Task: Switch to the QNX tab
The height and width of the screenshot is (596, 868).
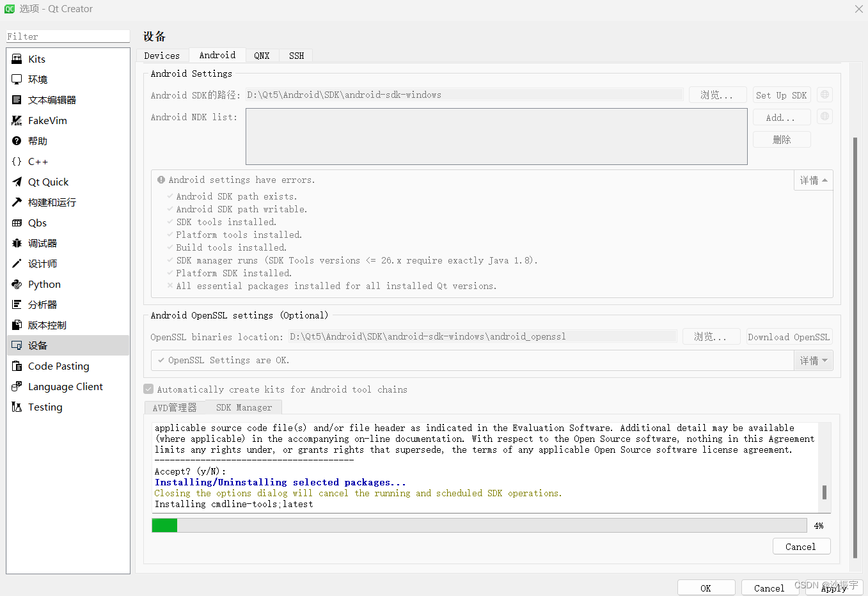Action: (262, 56)
